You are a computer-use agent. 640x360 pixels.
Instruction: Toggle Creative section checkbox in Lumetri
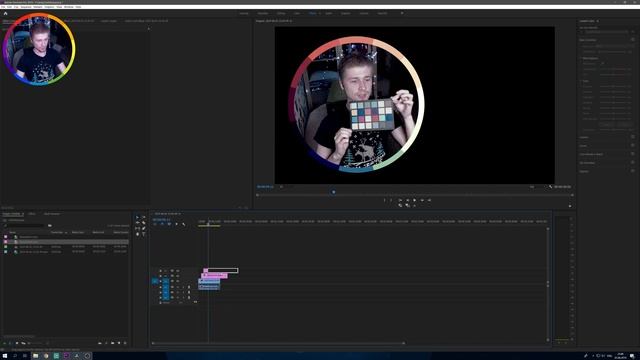tap(633, 137)
